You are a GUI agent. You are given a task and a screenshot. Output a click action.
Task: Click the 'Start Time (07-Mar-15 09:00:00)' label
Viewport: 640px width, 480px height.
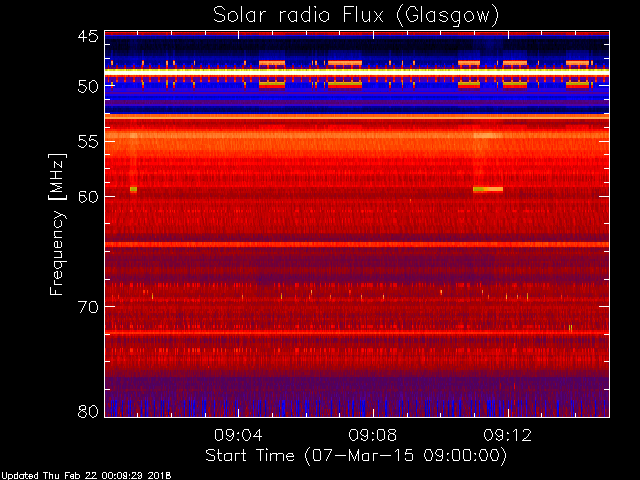356,456
